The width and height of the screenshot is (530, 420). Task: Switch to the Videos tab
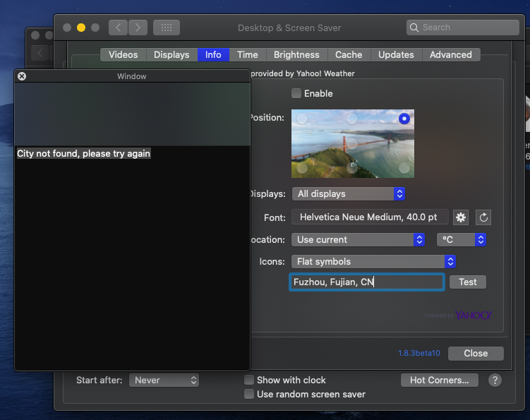[124, 55]
